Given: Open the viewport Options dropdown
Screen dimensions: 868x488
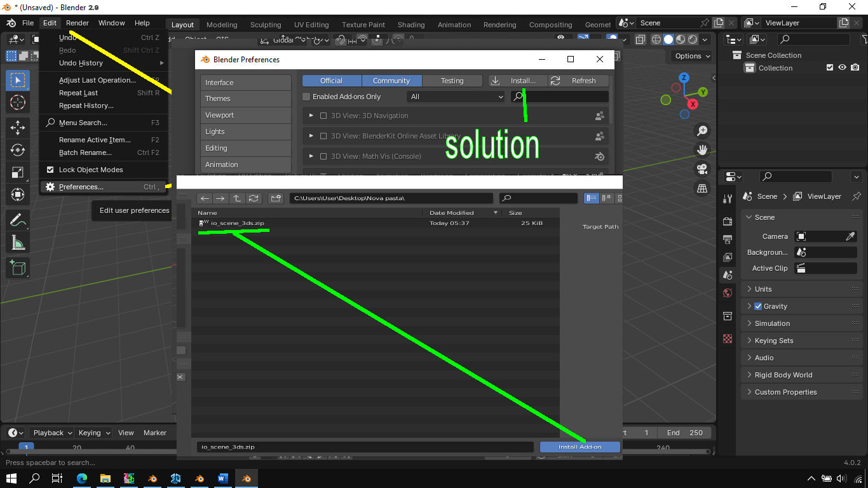Looking at the screenshot, I should point(693,56).
